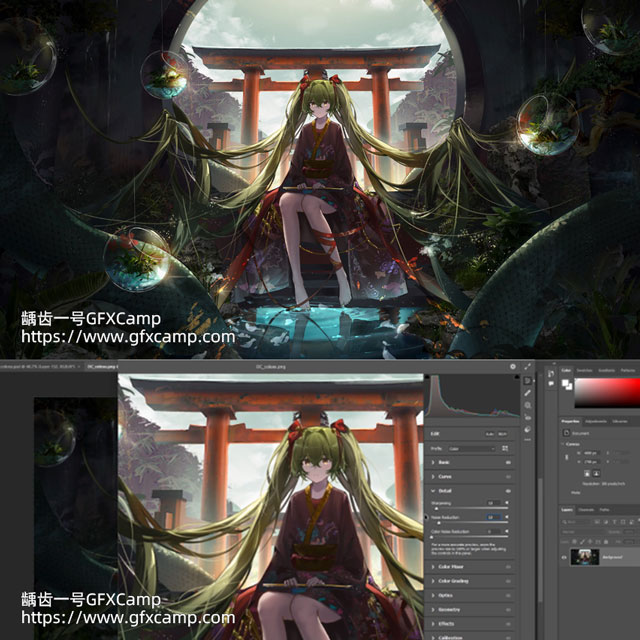Click the foreground/background color squares

(567, 384)
